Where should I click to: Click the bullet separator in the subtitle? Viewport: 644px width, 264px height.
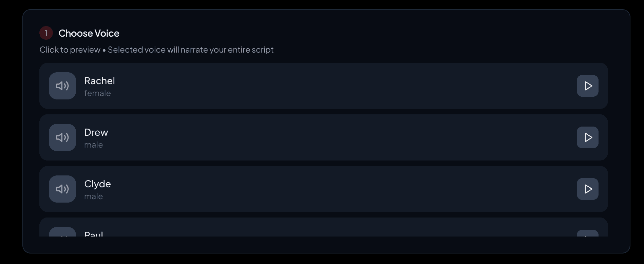[104, 50]
